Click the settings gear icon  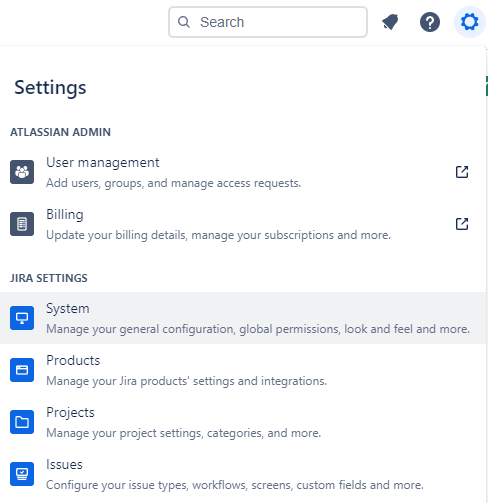coord(469,22)
